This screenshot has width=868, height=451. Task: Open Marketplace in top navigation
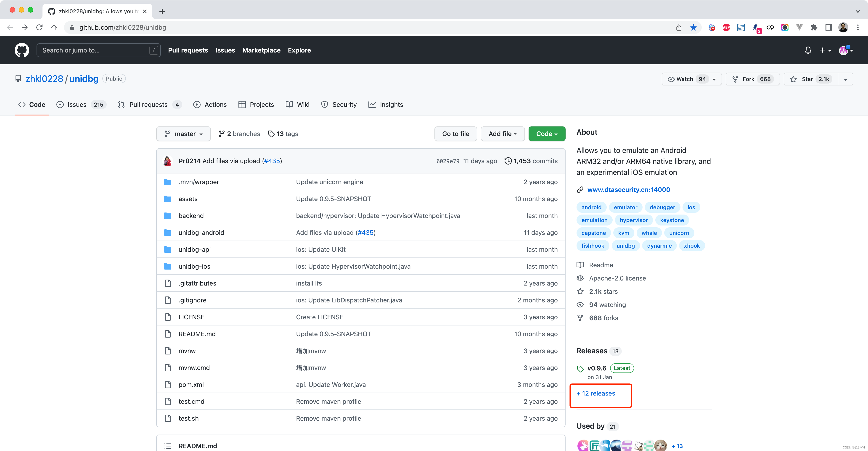262,50
